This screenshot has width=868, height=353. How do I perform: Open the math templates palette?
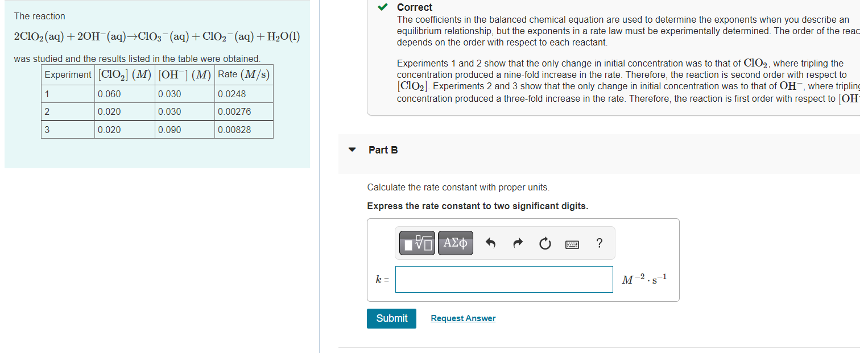(x=416, y=243)
